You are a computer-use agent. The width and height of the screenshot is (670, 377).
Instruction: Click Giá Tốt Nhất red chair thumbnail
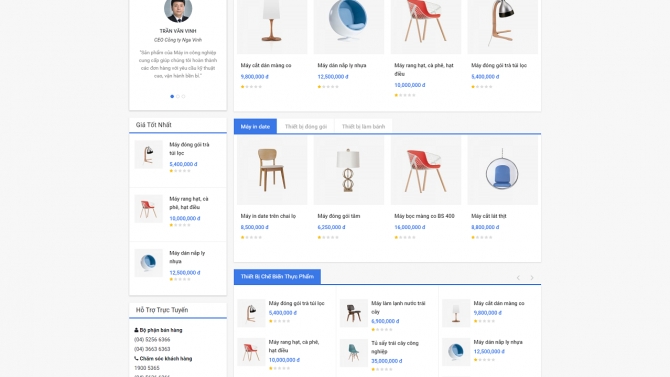(x=148, y=209)
